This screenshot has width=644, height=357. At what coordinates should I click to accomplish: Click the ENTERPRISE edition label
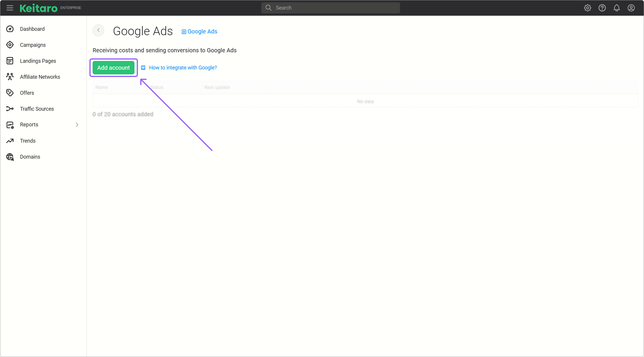pyautogui.click(x=71, y=8)
